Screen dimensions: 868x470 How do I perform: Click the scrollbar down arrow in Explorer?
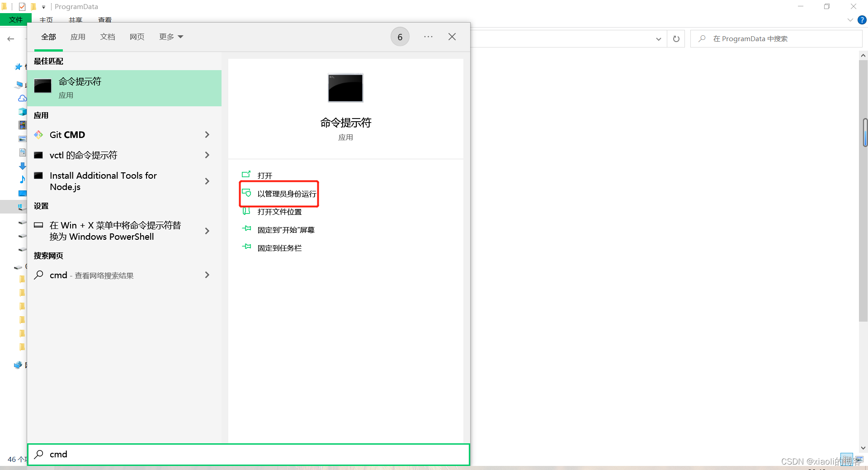click(863, 448)
